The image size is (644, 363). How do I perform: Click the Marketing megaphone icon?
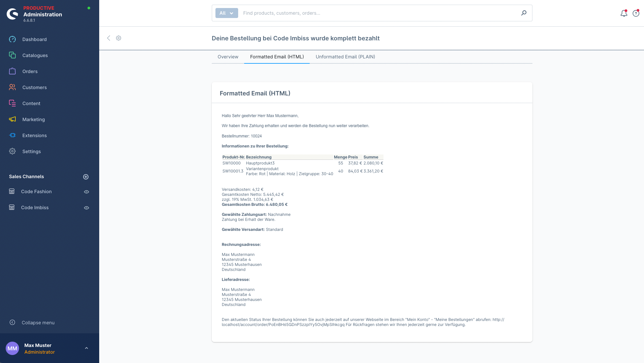(12, 119)
